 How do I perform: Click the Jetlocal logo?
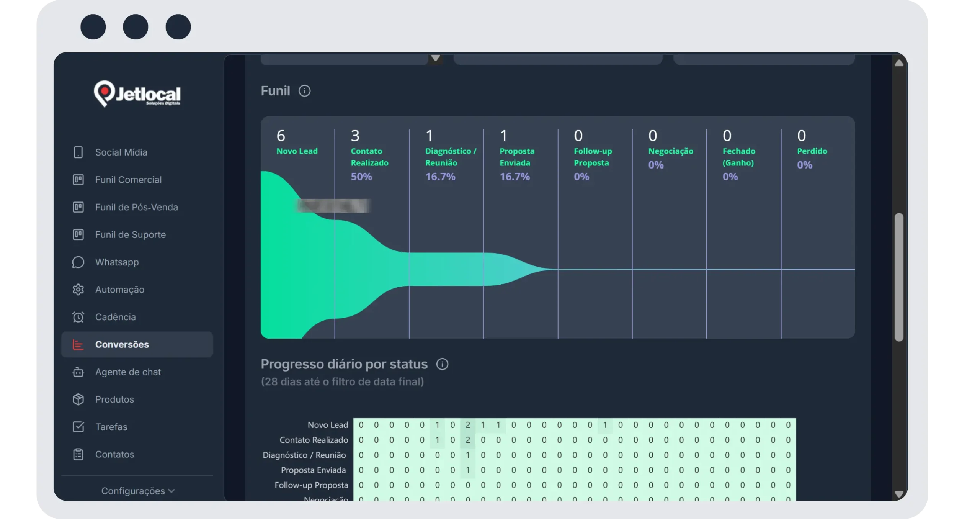(x=137, y=94)
